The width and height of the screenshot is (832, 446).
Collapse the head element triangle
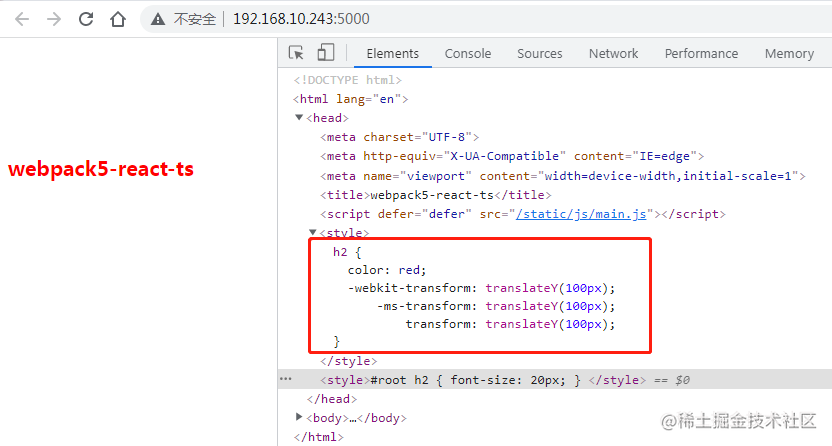(299, 117)
